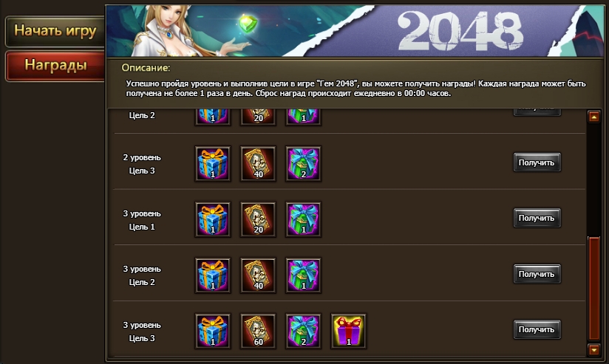Claim the 3 уровень Цель 2 reward with Получить
Viewport: 609px width, 364px height.
click(537, 274)
